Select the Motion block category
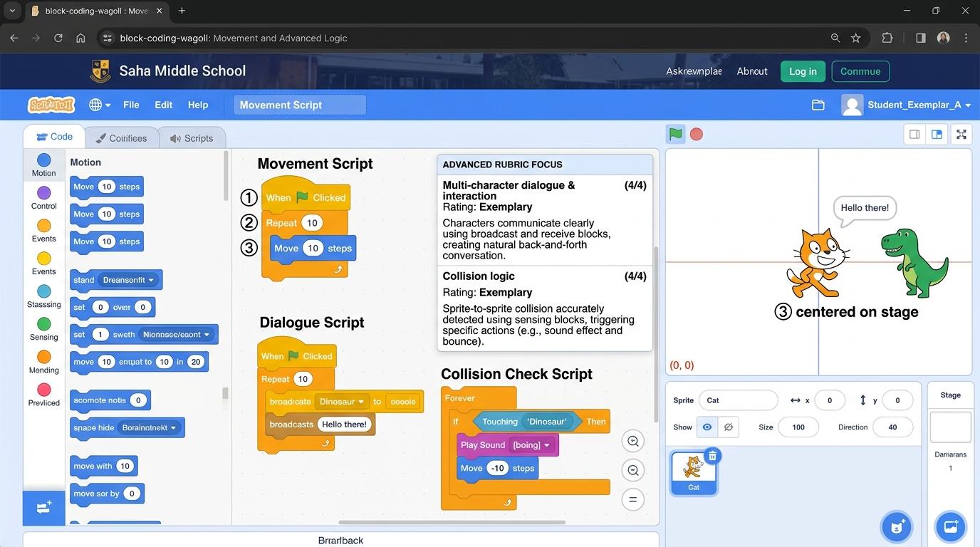Viewport: 980px width, 547px height. 43,165
